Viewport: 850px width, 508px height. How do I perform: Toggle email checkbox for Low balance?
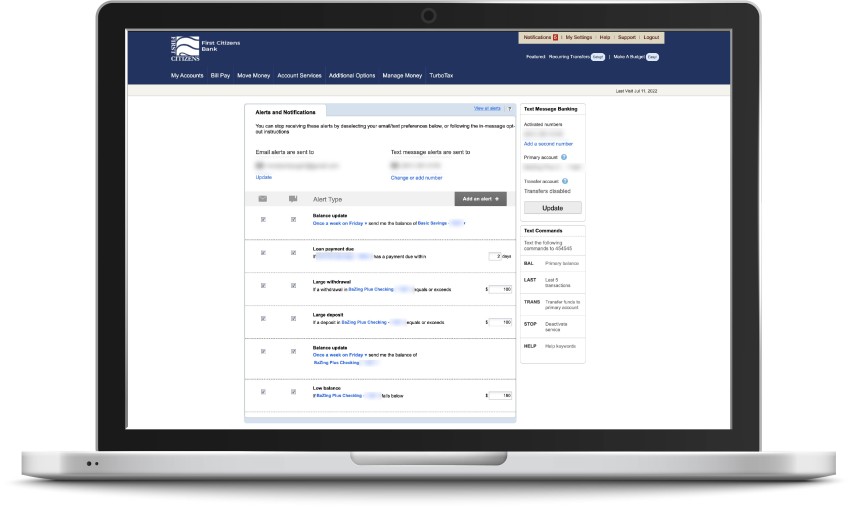click(x=263, y=392)
